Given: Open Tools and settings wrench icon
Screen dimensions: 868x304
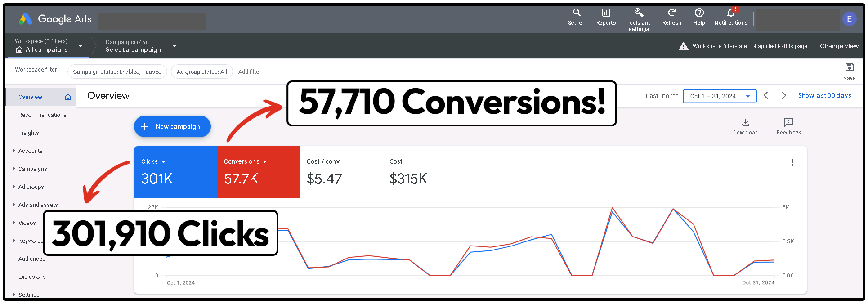Looking at the screenshot, I should click(x=639, y=13).
